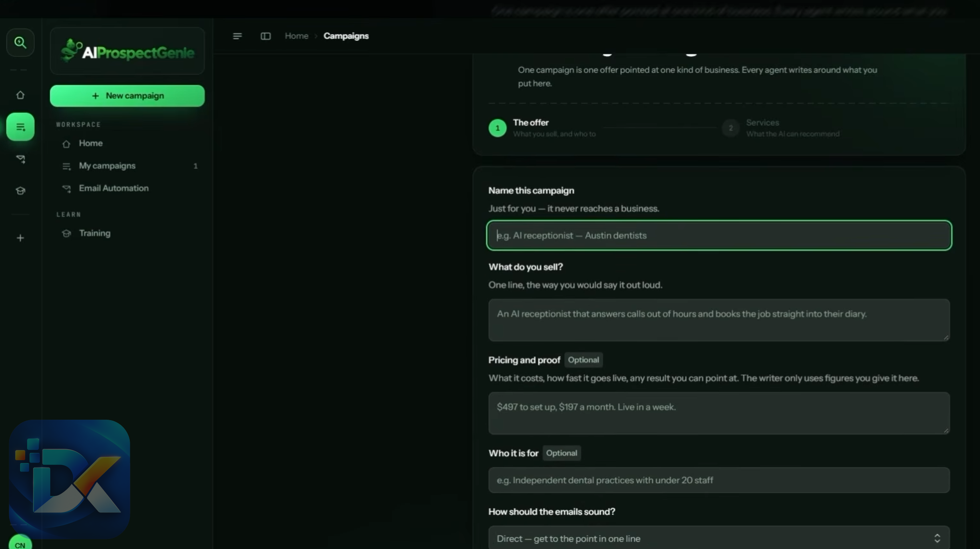Click the What do you sell textarea

[719, 320]
